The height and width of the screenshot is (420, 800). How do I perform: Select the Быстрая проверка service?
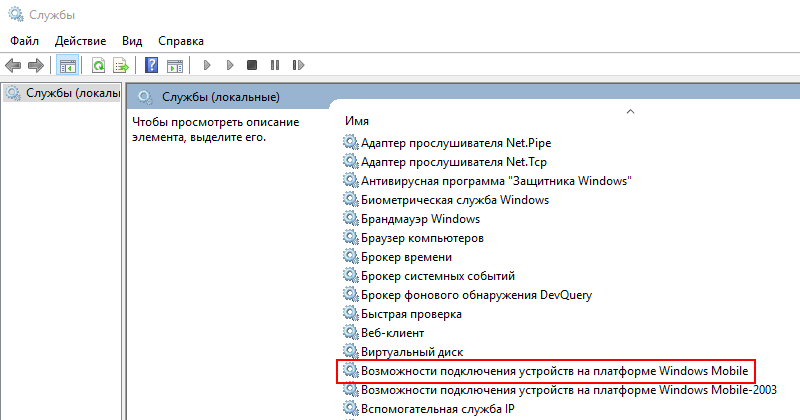402,314
